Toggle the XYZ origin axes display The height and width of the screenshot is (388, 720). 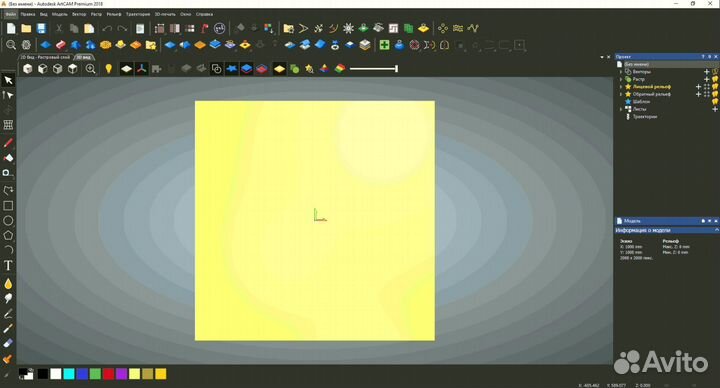[x=141, y=69]
